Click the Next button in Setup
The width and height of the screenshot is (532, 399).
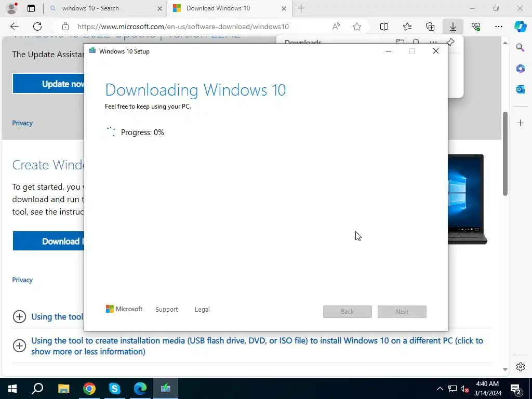[x=402, y=312]
